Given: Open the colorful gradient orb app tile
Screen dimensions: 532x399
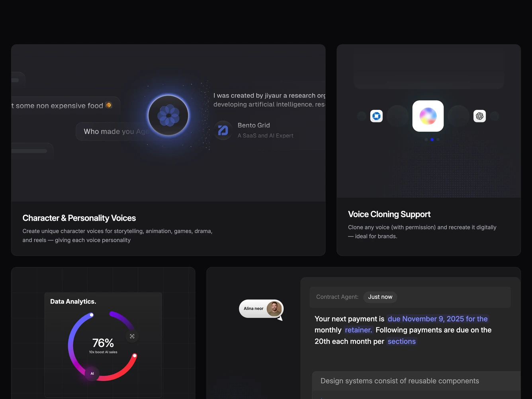Looking at the screenshot, I should [x=428, y=116].
